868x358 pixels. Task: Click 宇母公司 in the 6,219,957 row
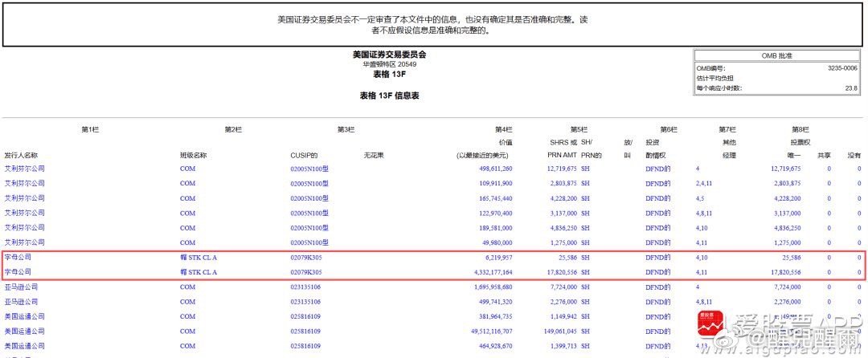pos(18,258)
